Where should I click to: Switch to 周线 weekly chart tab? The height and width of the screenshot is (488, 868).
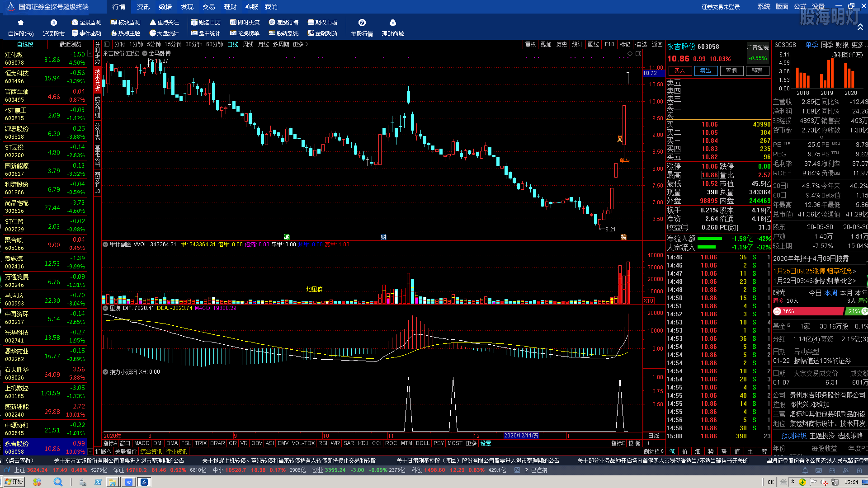[x=248, y=44]
